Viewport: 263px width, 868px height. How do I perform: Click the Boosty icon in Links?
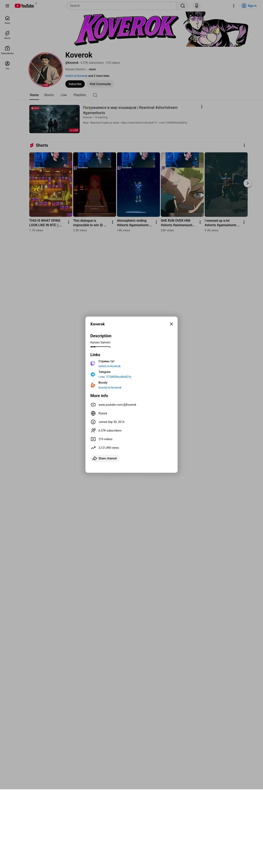point(93,385)
